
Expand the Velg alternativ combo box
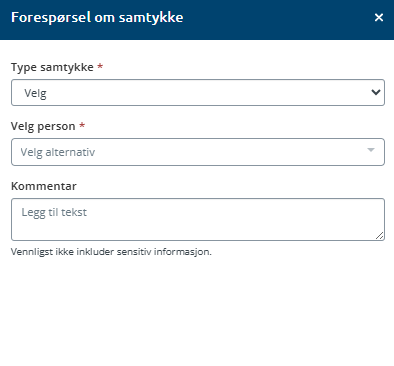(198, 152)
